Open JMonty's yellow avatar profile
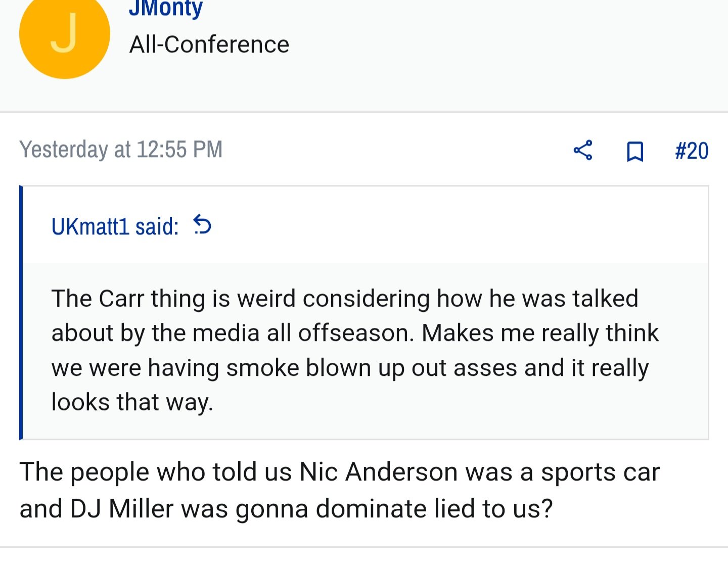728x574 pixels. coord(65,33)
